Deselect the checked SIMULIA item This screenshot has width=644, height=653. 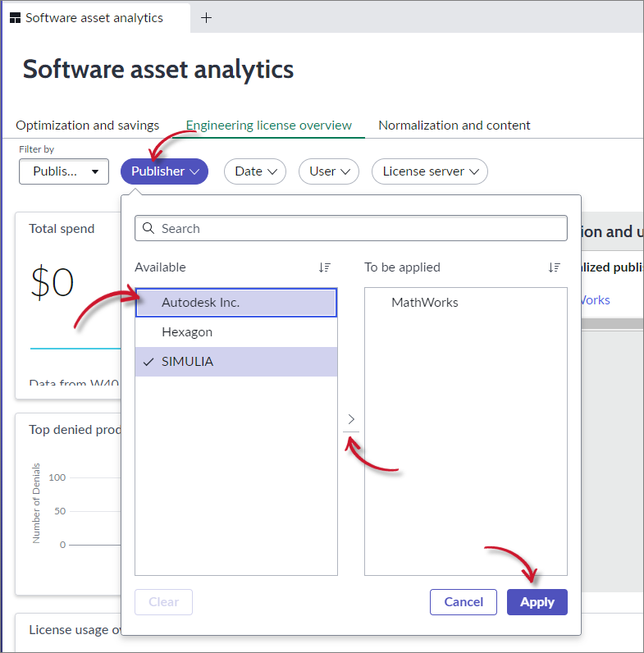tap(236, 362)
